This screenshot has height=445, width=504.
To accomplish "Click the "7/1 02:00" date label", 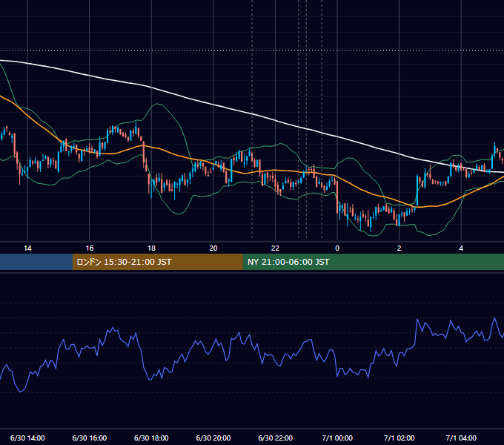I will click(399, 438).
